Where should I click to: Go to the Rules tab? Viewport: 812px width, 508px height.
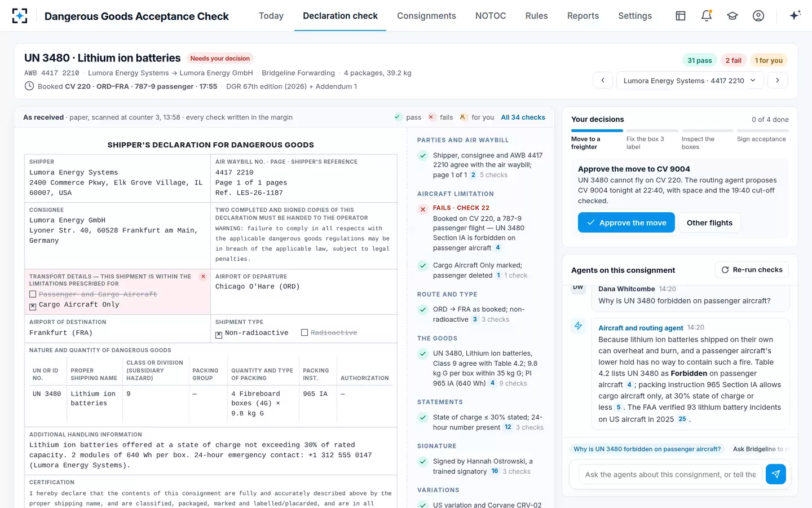[537, 16]
